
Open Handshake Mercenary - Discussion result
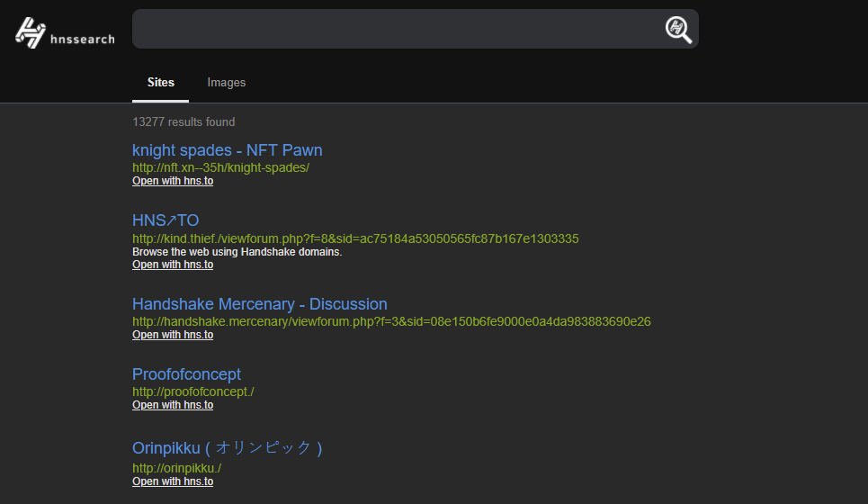259,304
